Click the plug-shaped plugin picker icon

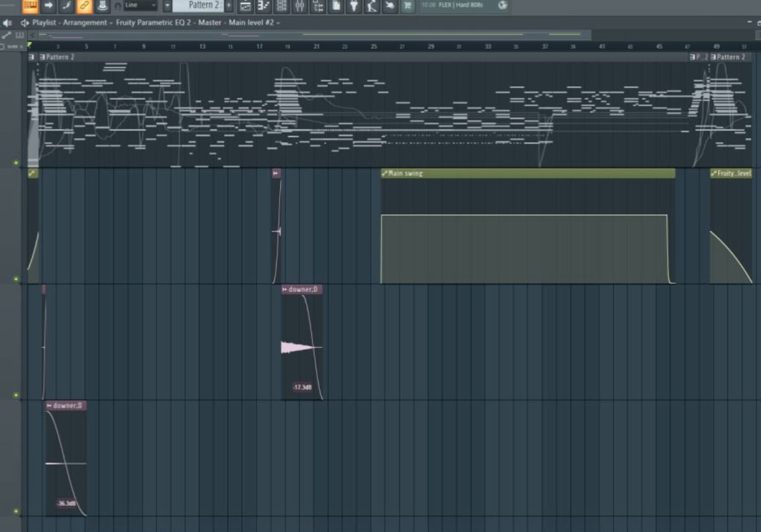pyautogui.click(x=353, y=6)
